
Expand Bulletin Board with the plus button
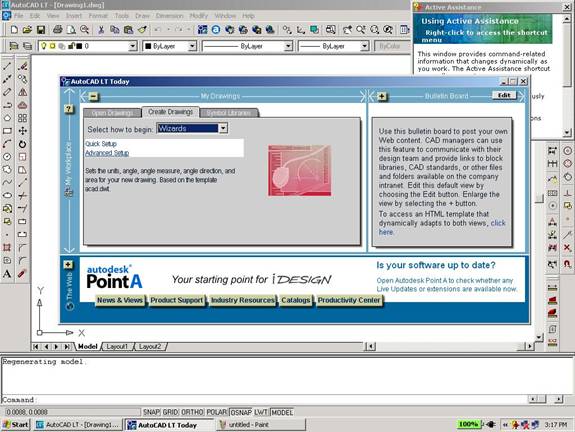pos(382,96)
